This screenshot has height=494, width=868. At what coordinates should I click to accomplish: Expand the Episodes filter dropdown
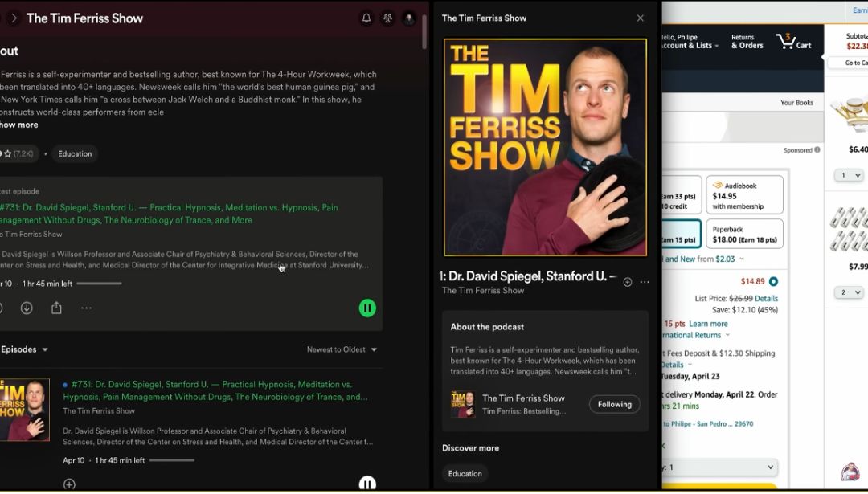click(x=24, y=349)
